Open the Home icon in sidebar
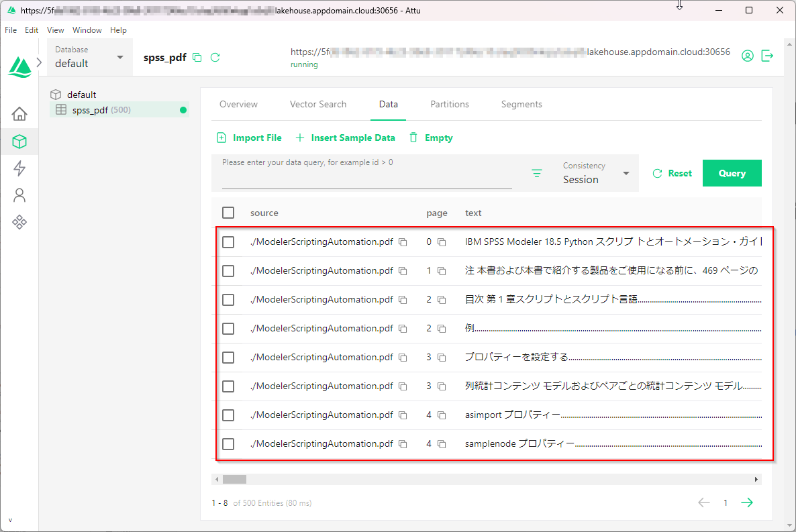This screenshot has width=796, height=532. point(19,113)
